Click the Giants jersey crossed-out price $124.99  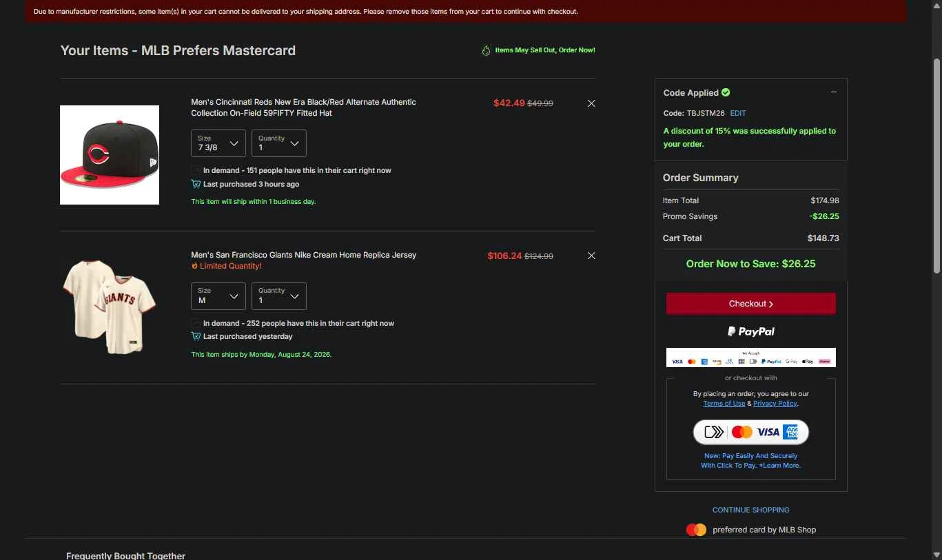tap(539, 256)
